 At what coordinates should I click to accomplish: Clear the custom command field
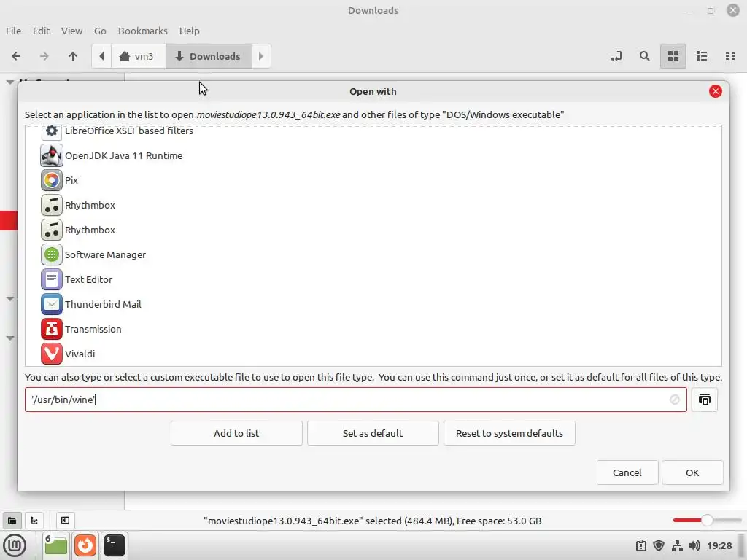pyautogui.click(x=674, y=400)
